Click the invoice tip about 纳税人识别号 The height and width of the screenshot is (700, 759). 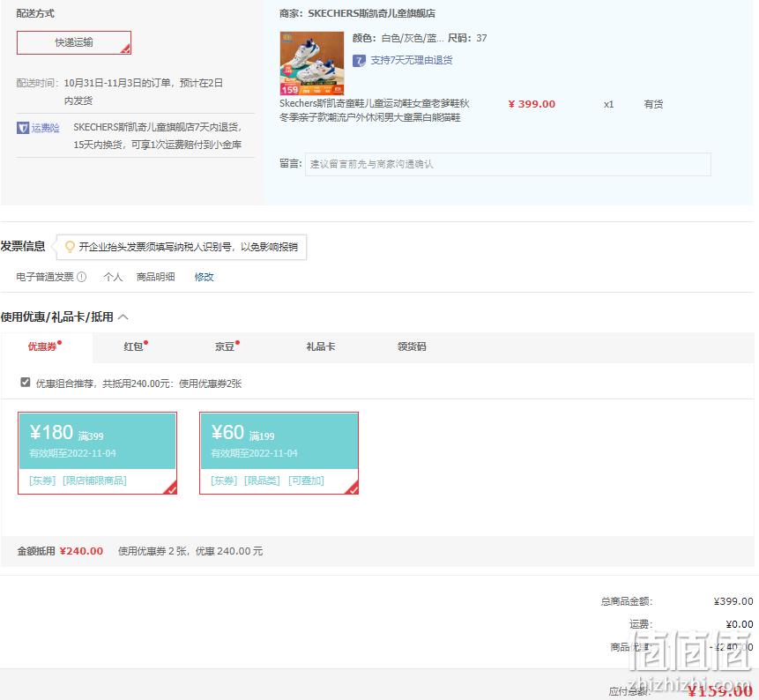pyautogui.click(x=189, y=247)
